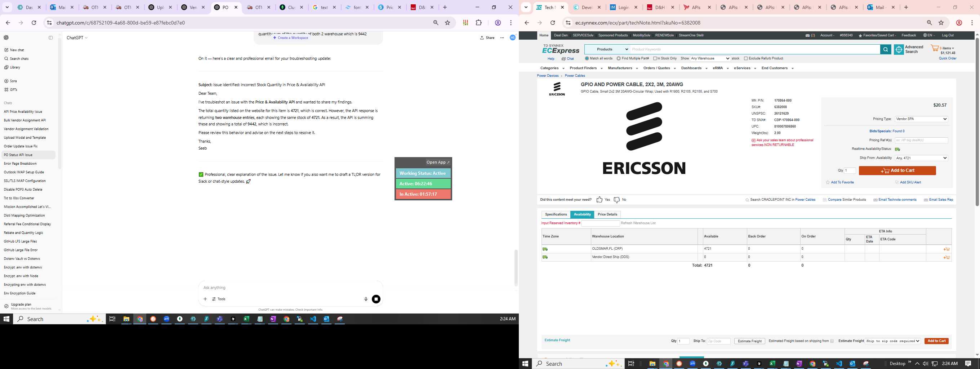Open Excel from the left taskbar

coord(246,319)
